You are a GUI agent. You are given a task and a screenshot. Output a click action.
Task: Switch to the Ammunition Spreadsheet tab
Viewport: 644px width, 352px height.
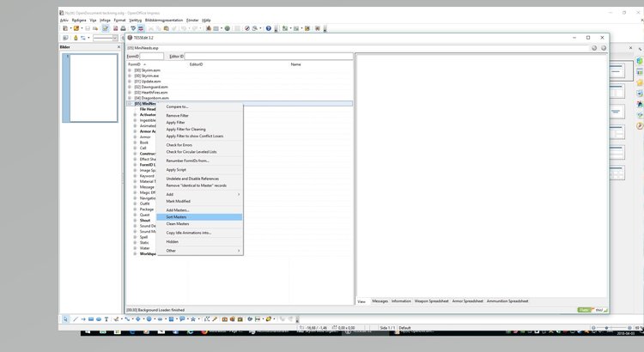click(x=507, y=301)
